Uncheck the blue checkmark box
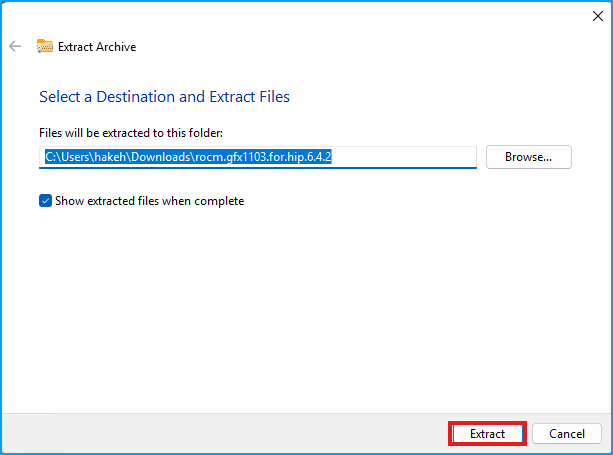Viewport: 613px width, 455px height. point(46,201)
